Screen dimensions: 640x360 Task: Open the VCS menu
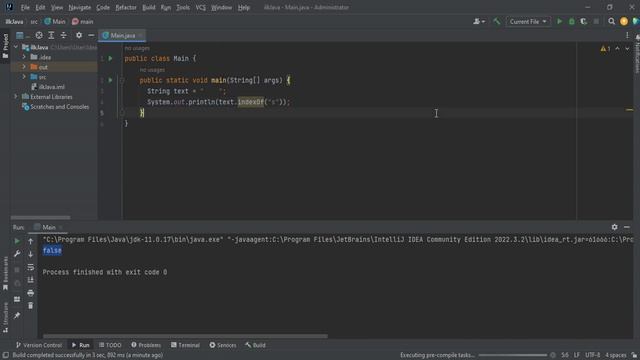200,7
